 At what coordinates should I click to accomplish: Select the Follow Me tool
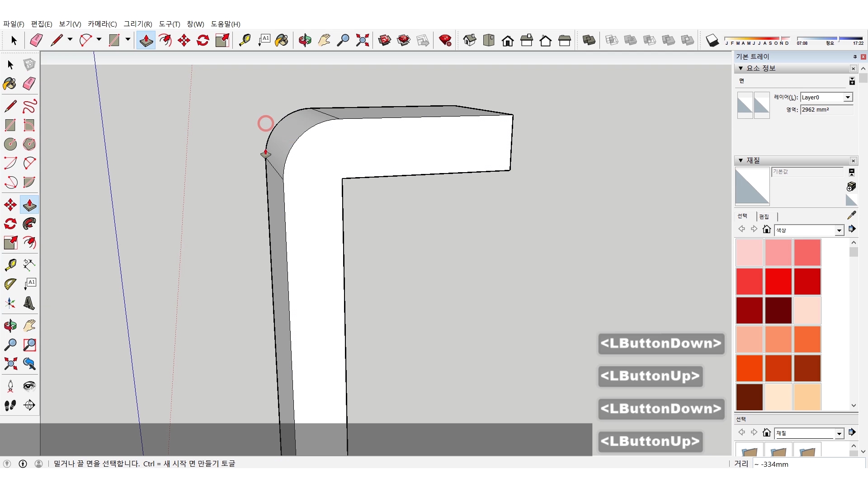pyautogui.click(x=29, y=224)
